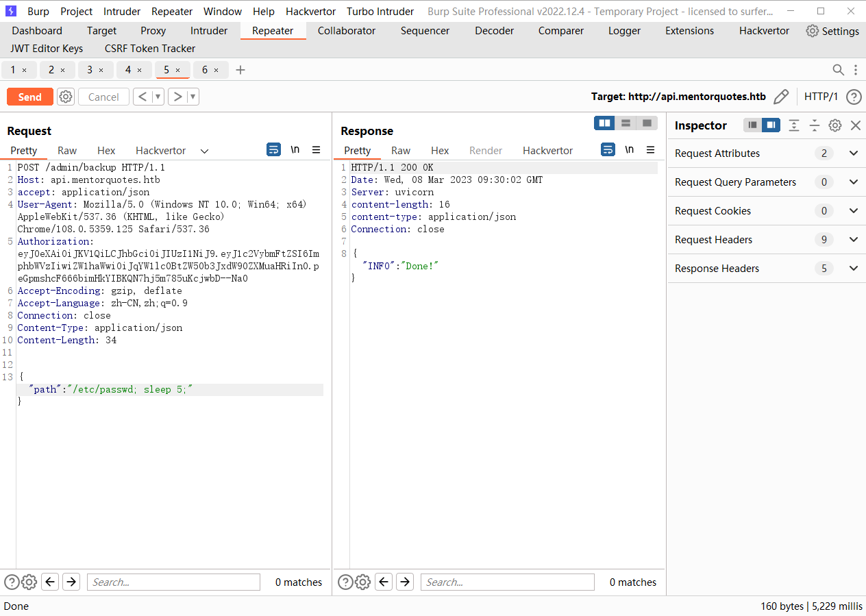Switch to top-bottom layout view

coord(626,123)
